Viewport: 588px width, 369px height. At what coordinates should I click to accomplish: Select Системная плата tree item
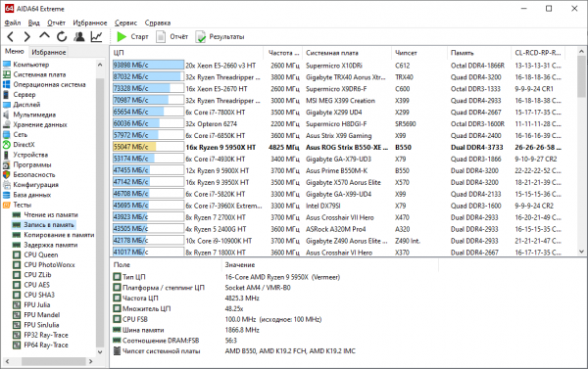(39, 74)
